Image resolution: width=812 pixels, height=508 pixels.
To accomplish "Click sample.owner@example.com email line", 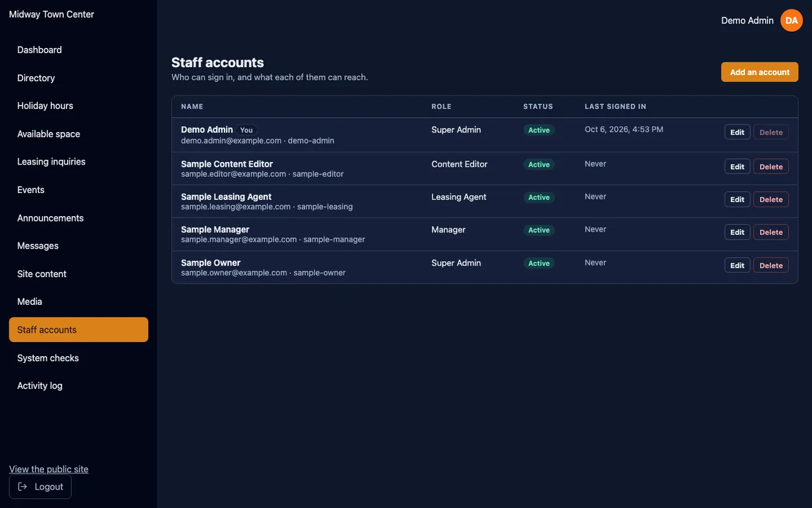I will tap(263, 273).
